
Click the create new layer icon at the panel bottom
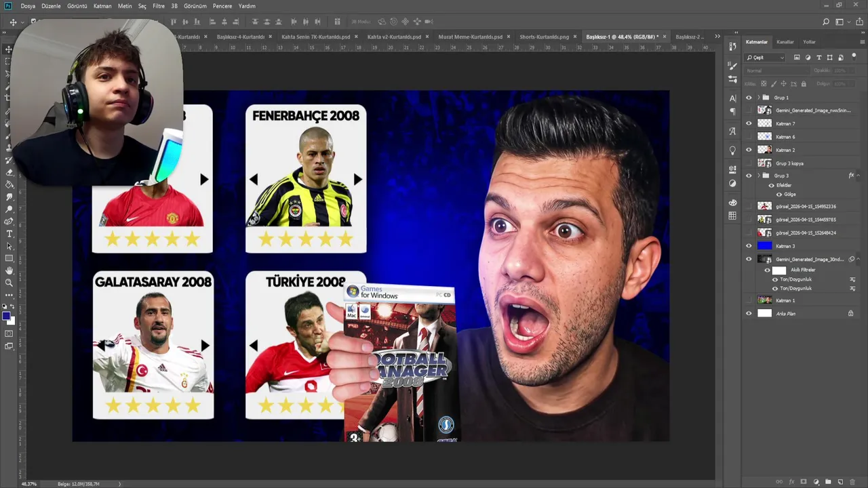click(840, 481)
